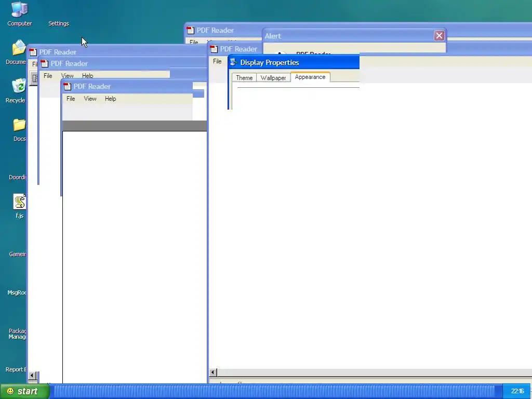Click the Start button
532x399 pixels.
[24, 391]
